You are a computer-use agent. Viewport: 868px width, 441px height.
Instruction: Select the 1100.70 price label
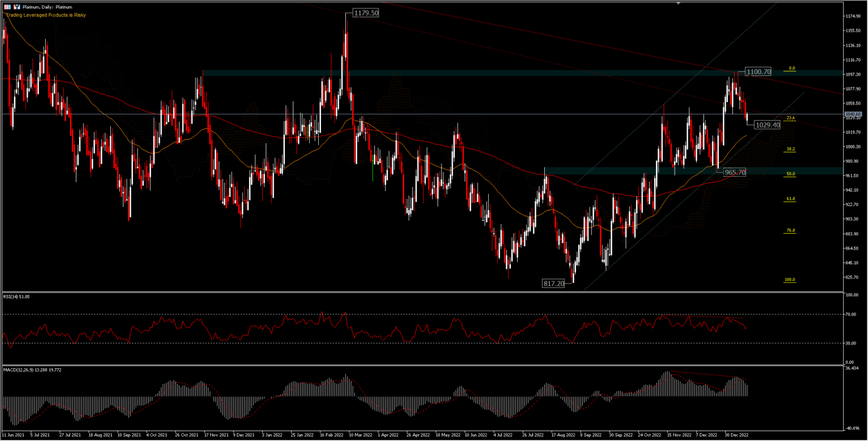pyautogui.click(x=758, y=72)
